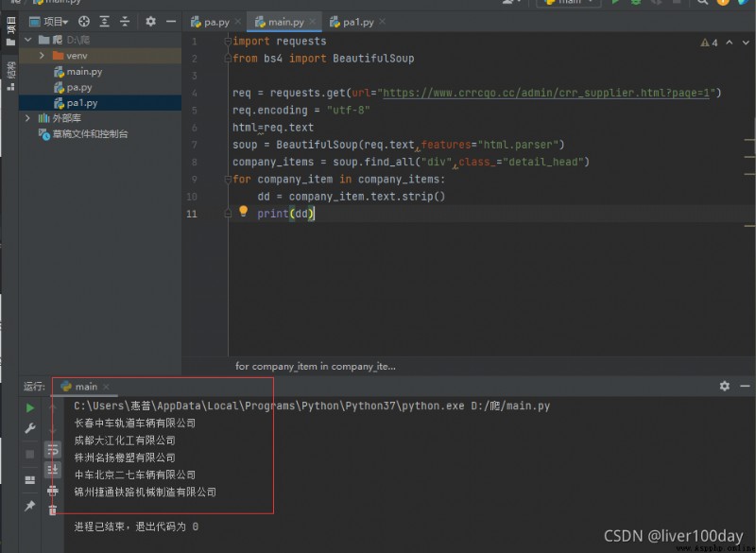Click the locate opened file crosshair icon
This screenshot has width=756, height=553.
click(84, 22)
